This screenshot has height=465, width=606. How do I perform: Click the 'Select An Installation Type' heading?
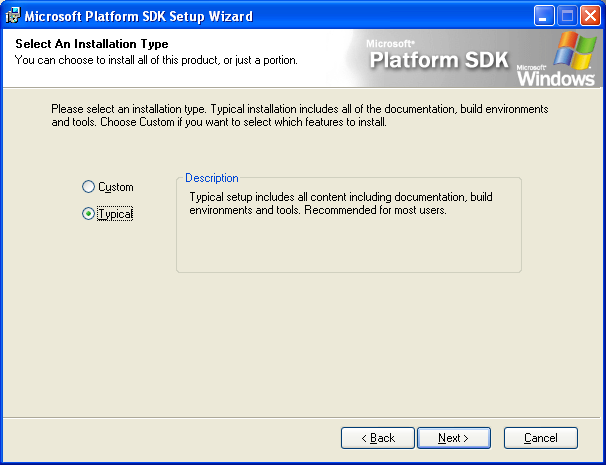coord(92,44)
